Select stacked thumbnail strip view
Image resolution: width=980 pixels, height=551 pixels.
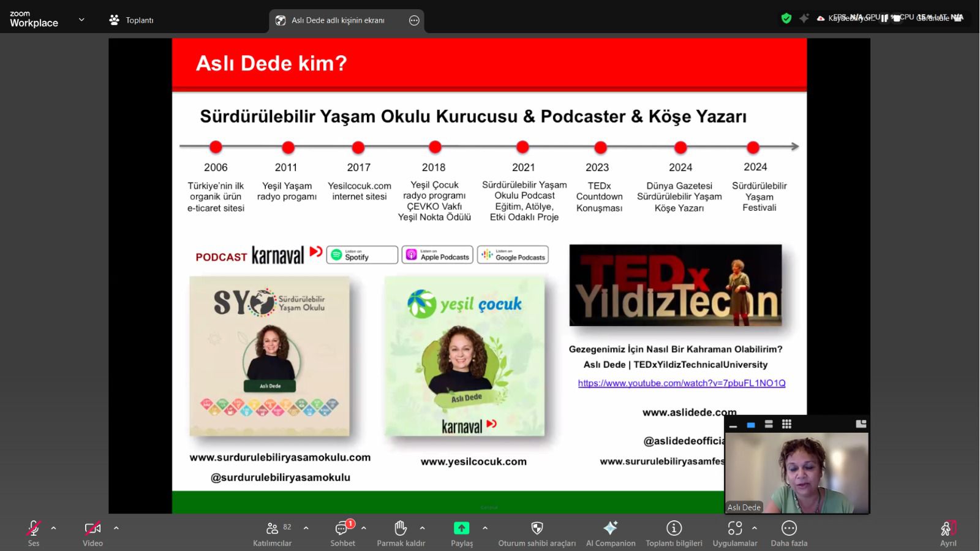click(x=769, y=424)
